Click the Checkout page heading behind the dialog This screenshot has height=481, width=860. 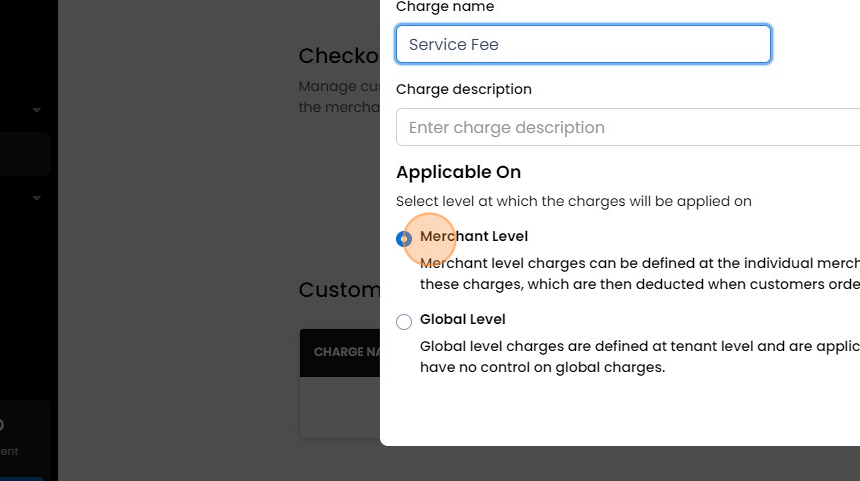[339, 57]
